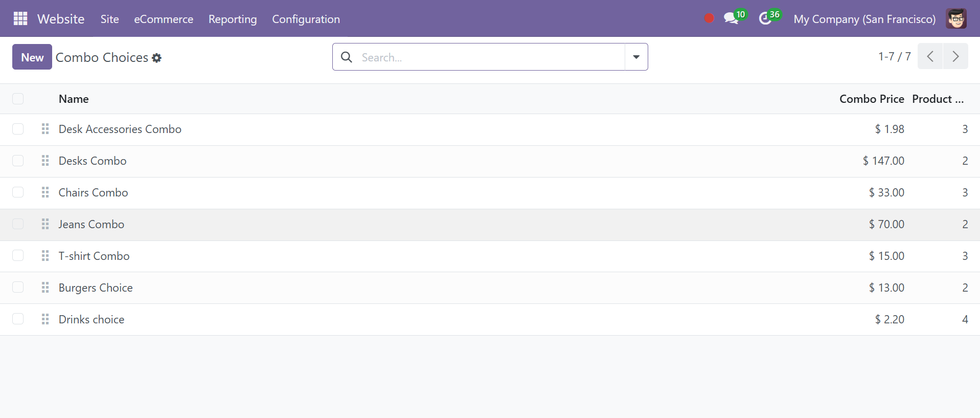Open the T-shirt Combo record

tap(94, 256)
